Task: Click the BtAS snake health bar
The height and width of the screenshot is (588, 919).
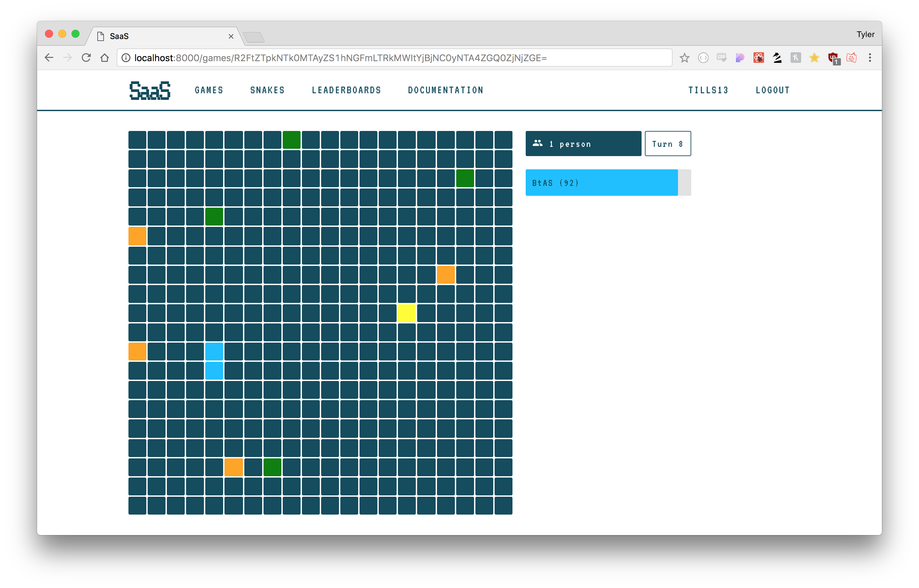Action: pos(602,183)
